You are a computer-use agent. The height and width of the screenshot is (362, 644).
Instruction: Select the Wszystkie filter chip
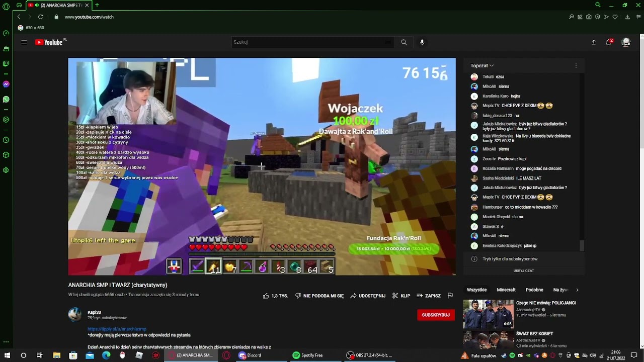coord(477,290)
